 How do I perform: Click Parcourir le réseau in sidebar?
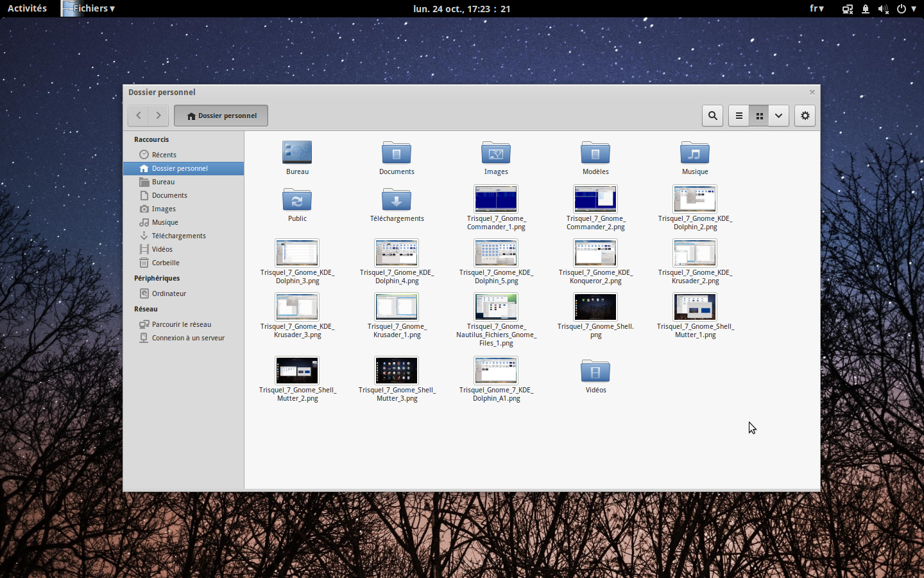point(184,324)
